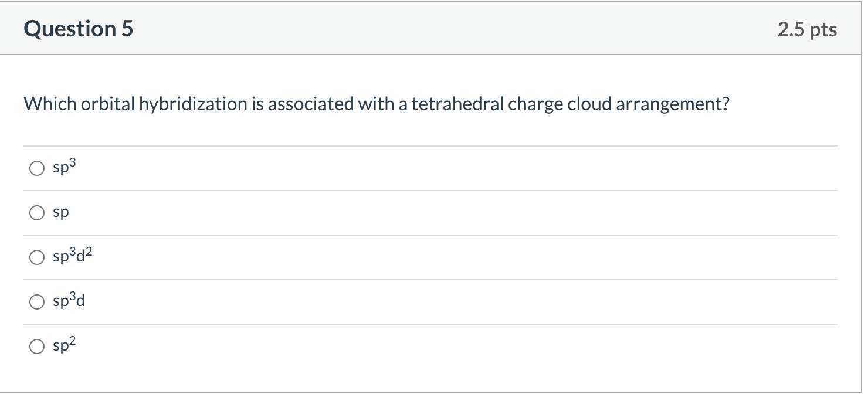The height and width of the screenshot is (394, 868).
Task: Click the 2.5 pts score label
Action: click(807, 29)
